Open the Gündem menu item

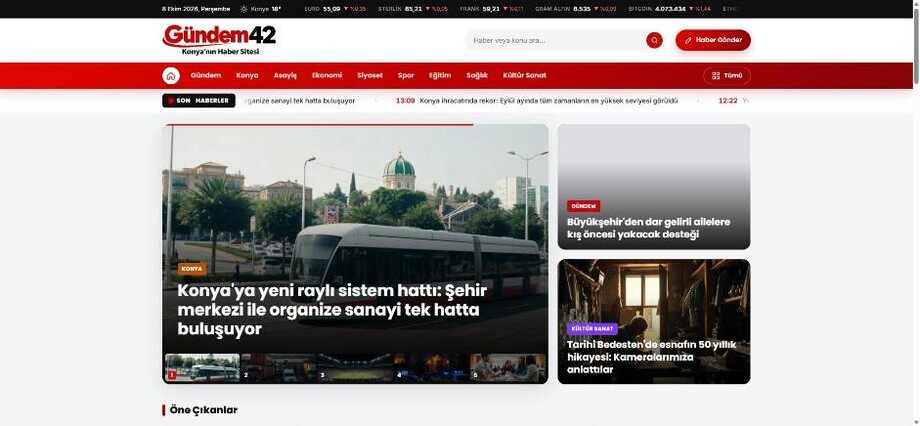tap(205, 76)
